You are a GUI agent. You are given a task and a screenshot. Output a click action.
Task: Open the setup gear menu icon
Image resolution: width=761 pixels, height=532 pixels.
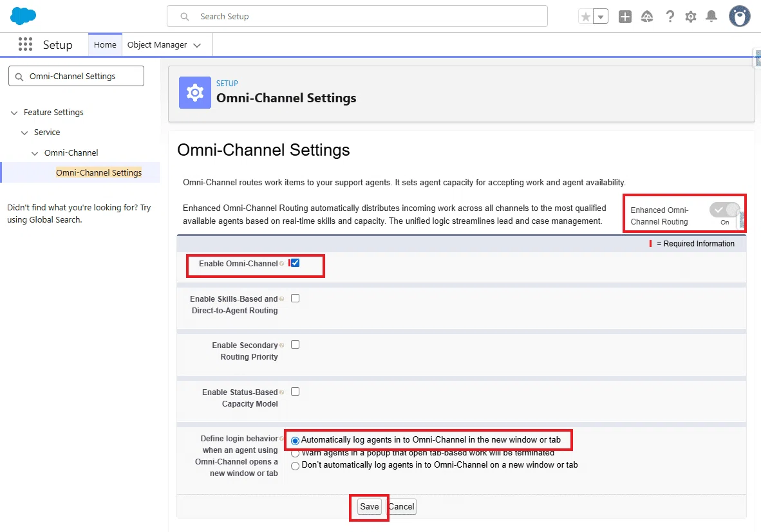pos(691,17)
